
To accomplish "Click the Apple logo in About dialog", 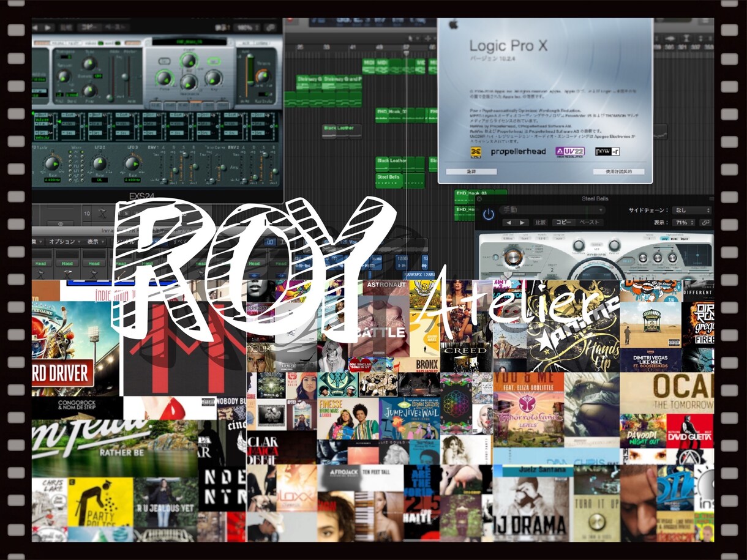I will (453, 25).
